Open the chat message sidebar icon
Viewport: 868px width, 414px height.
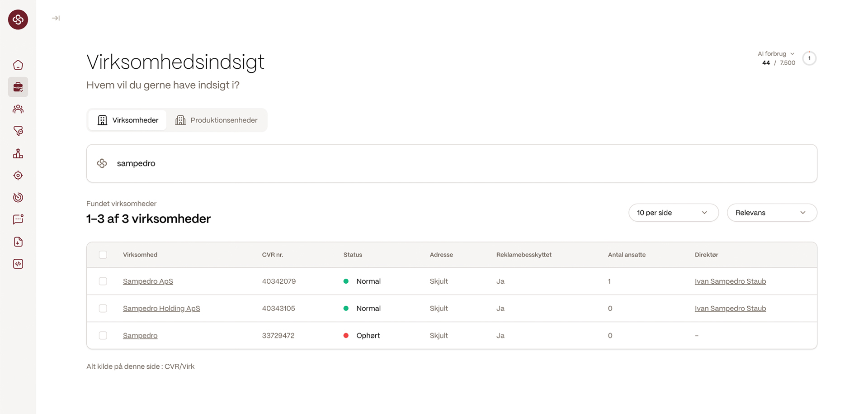tap(18, 219)
